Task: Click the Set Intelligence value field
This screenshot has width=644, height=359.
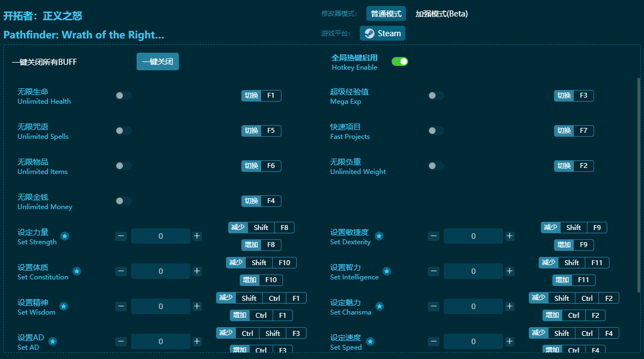Action: point(473,271)
